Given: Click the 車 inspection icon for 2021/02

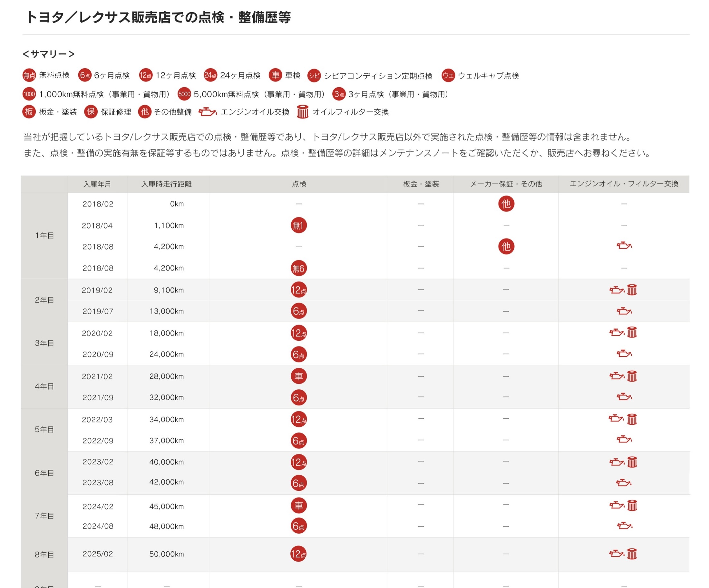Looking at the screenshot, I should (298, 376).
